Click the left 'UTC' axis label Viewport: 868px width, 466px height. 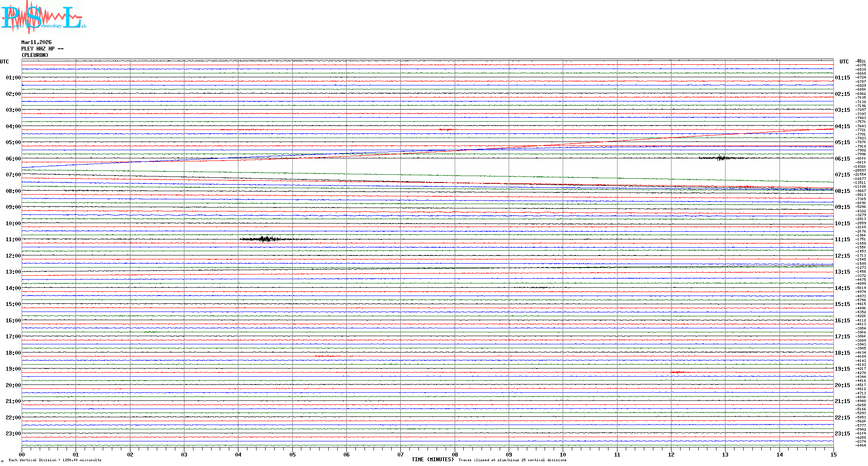4,62
